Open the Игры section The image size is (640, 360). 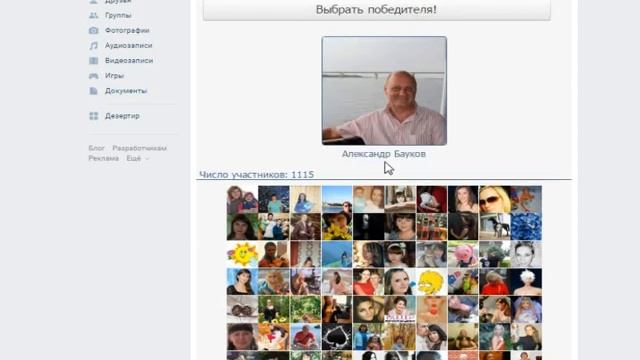114,76
